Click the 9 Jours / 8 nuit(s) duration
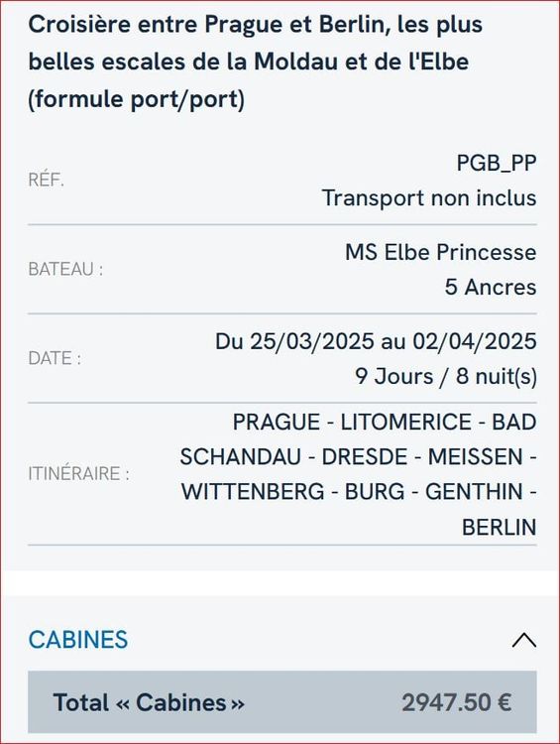The width and height of the screenshot is (560, 744). (446, 376)
